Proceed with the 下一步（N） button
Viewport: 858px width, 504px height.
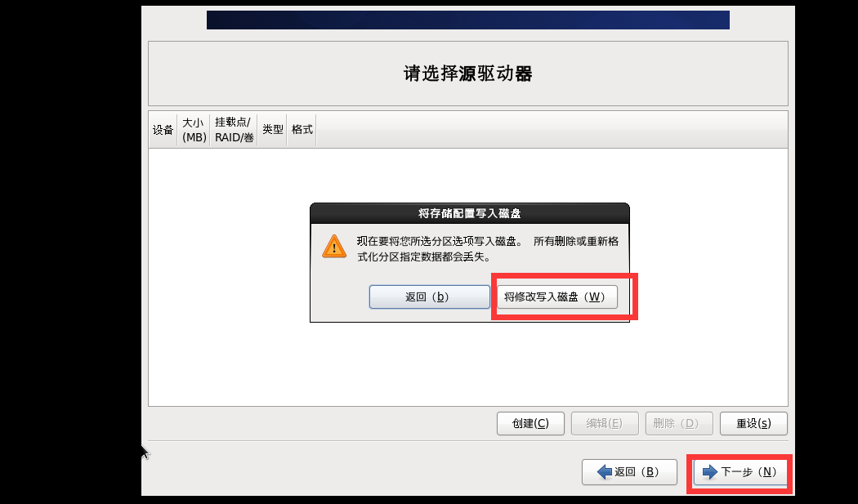point(740,471)
